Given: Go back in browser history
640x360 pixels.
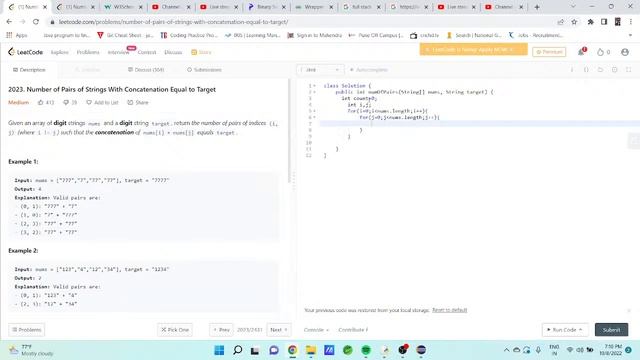Looking at the screenshot, I should click(x=9, y=22).
